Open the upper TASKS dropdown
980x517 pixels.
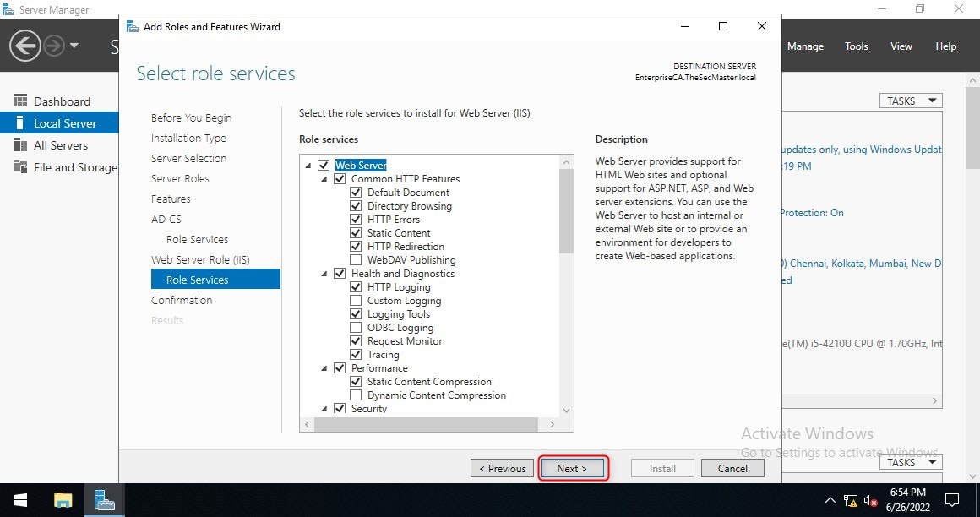pyautogui.click(x=911, y=101)
